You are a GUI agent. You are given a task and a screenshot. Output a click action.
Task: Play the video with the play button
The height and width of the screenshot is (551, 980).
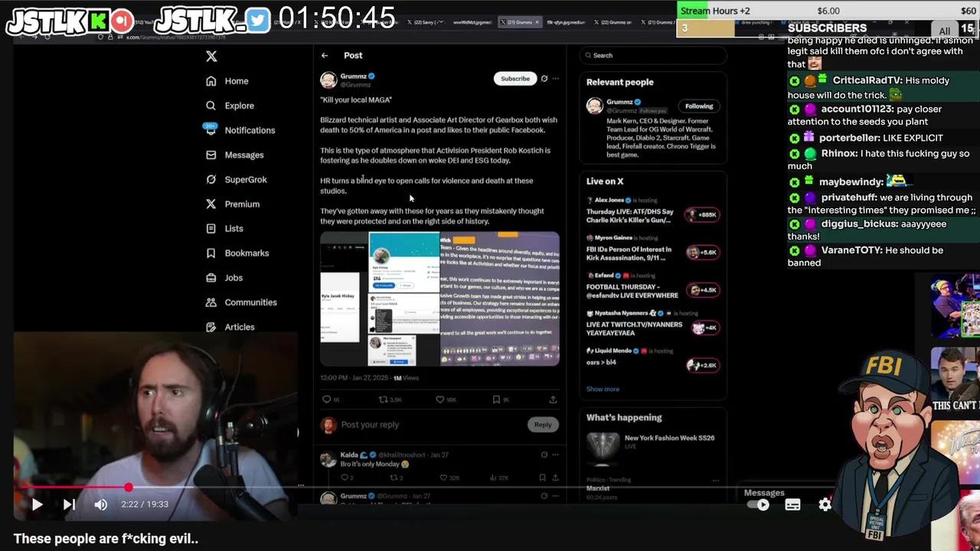click(x=37, y=504)
